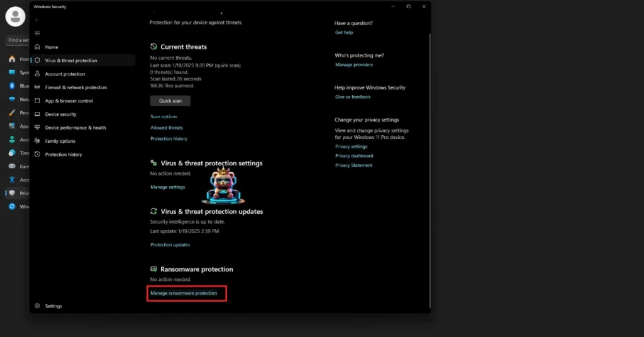Select the Home icon in Settings window

click(x=12, y=59)
